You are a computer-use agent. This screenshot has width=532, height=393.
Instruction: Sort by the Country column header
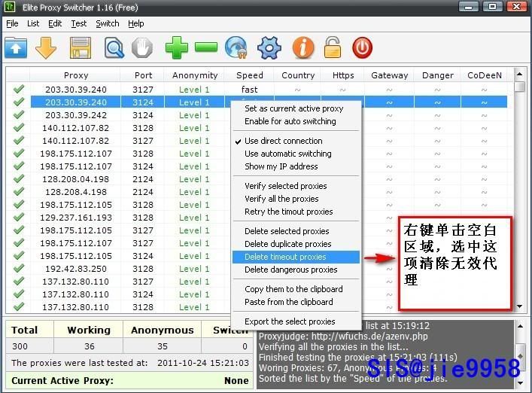click(x=298, y=75)
